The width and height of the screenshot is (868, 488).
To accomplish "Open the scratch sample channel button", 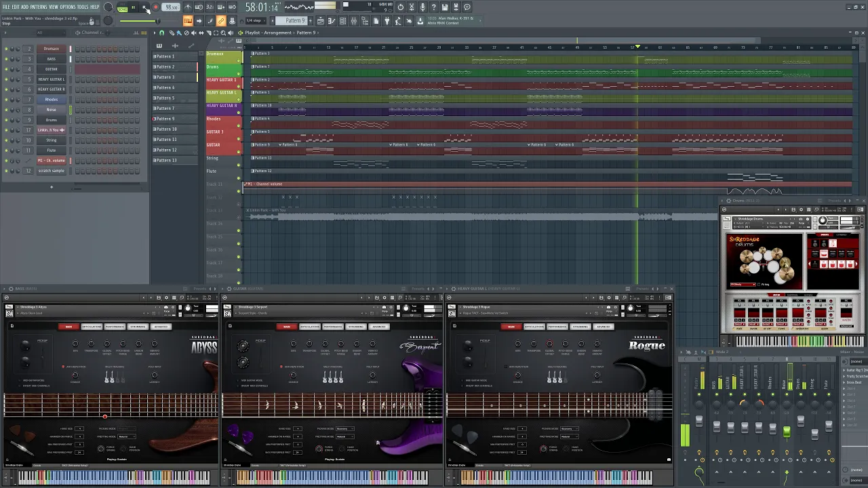I will pos(52,171).
